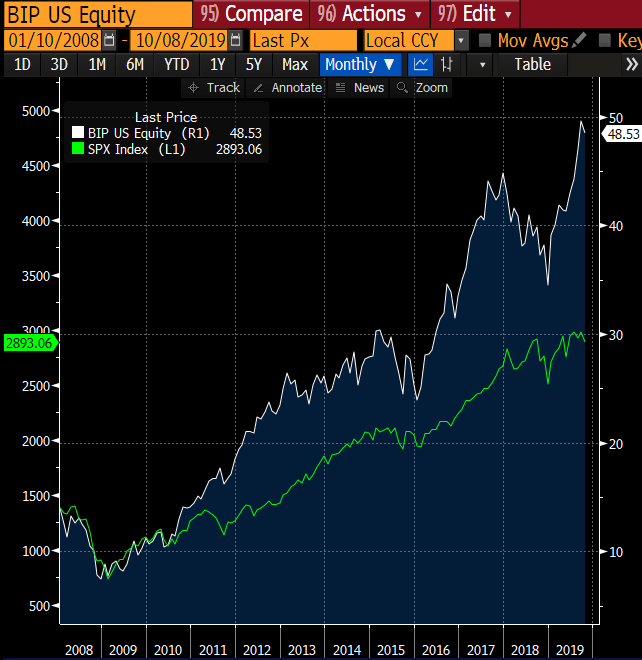Select the Zoom magnifier tool
This screenshot has width=642, height=660.
(422, 88)
